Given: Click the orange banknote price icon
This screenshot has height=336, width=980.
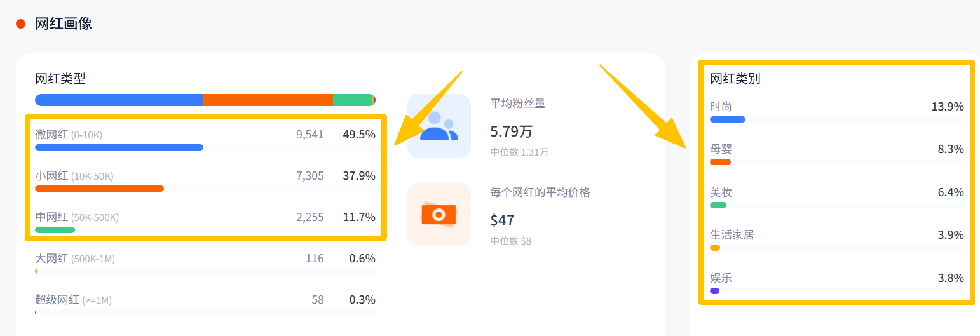Looking at the screenshot, I should click(x=439, y=215).
